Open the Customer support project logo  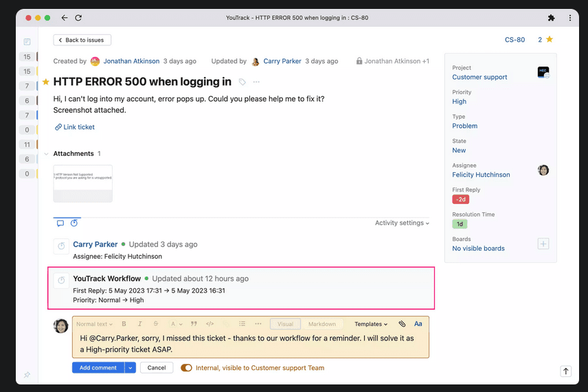[x=543, y=72]
